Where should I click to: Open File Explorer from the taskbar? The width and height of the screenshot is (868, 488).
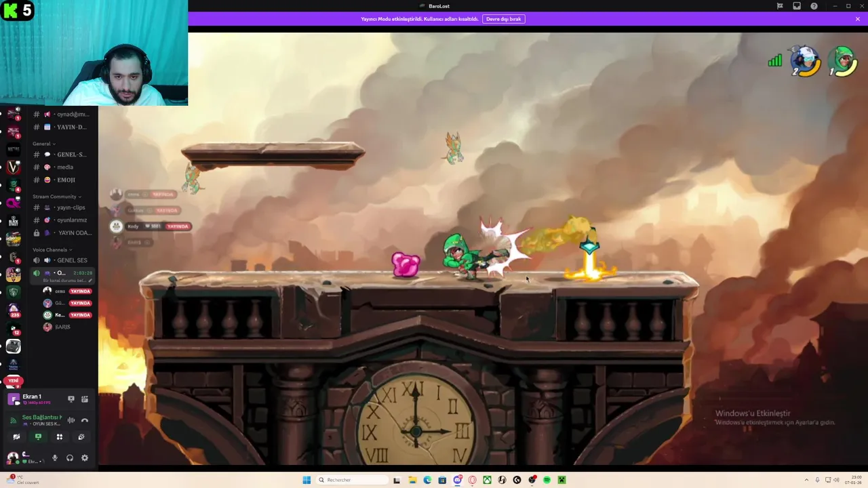tap(412, 480)
